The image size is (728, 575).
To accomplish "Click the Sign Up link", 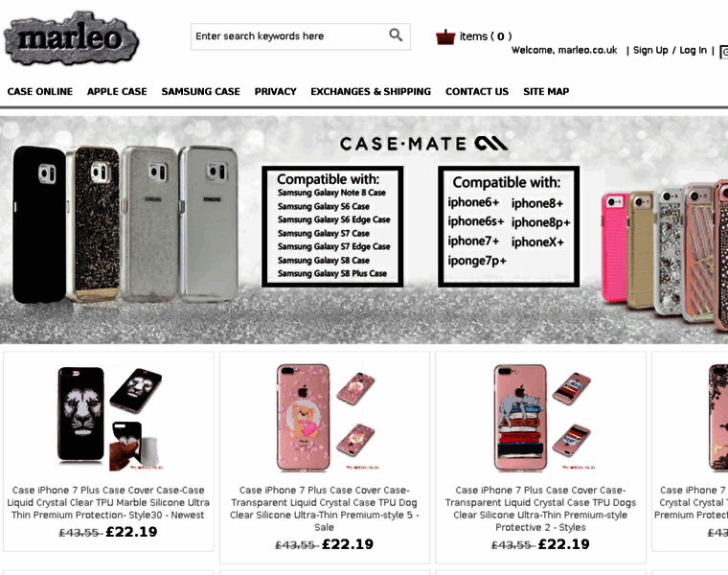I will click(650, 50).
